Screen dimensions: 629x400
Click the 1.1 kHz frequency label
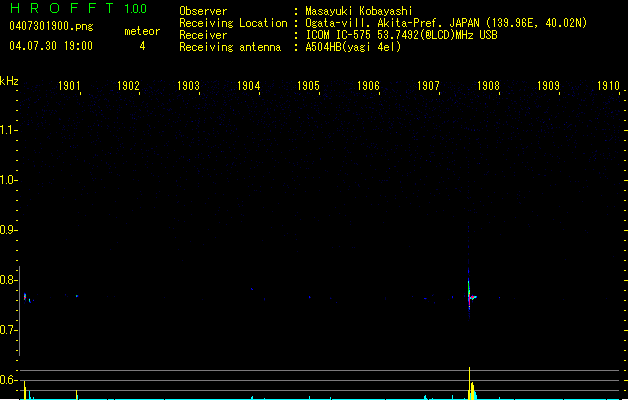coord(7,130)
